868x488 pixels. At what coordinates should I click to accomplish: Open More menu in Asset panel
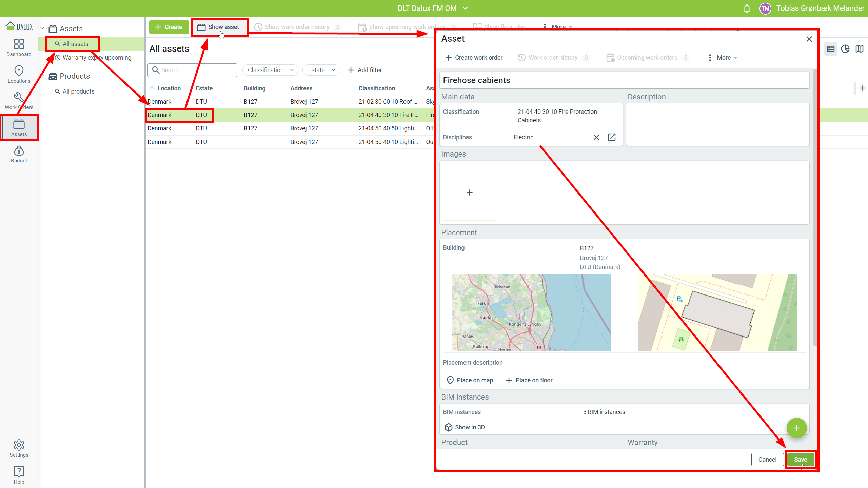[723, 58]
